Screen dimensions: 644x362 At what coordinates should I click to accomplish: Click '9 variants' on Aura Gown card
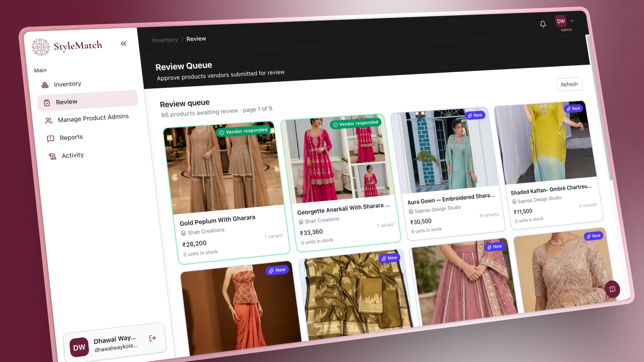(489, 215)
